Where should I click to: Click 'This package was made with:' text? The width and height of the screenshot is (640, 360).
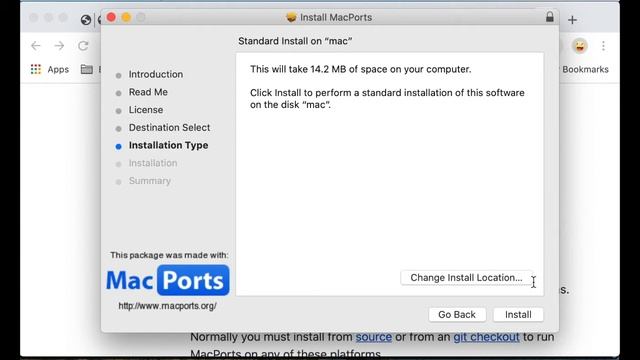[x=169, y=255]
